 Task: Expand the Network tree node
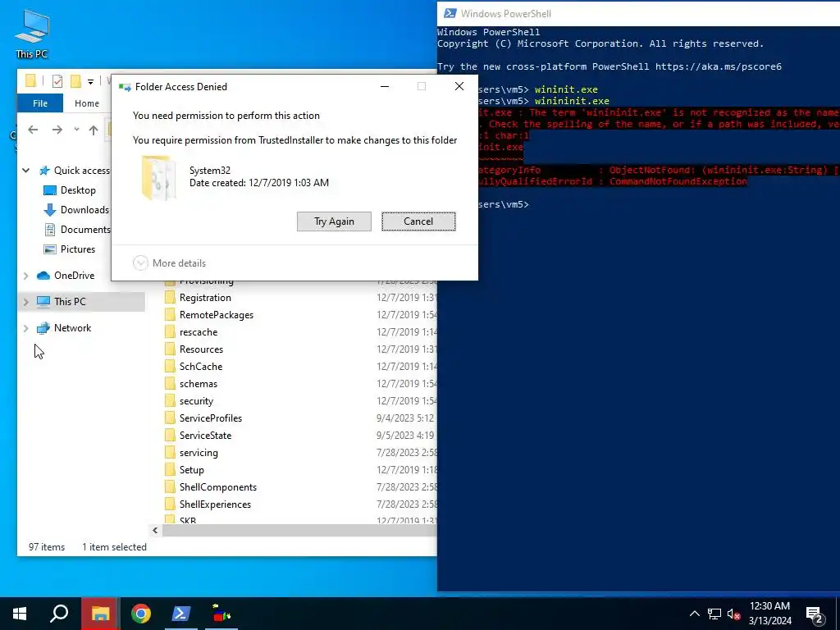coord(25,328)
